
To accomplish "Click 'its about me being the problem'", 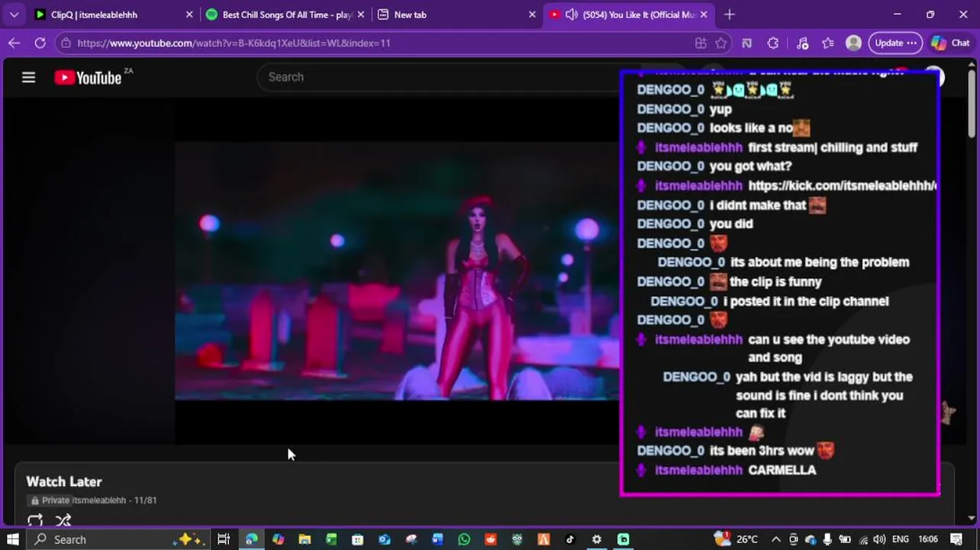I will tap(820, 262).
